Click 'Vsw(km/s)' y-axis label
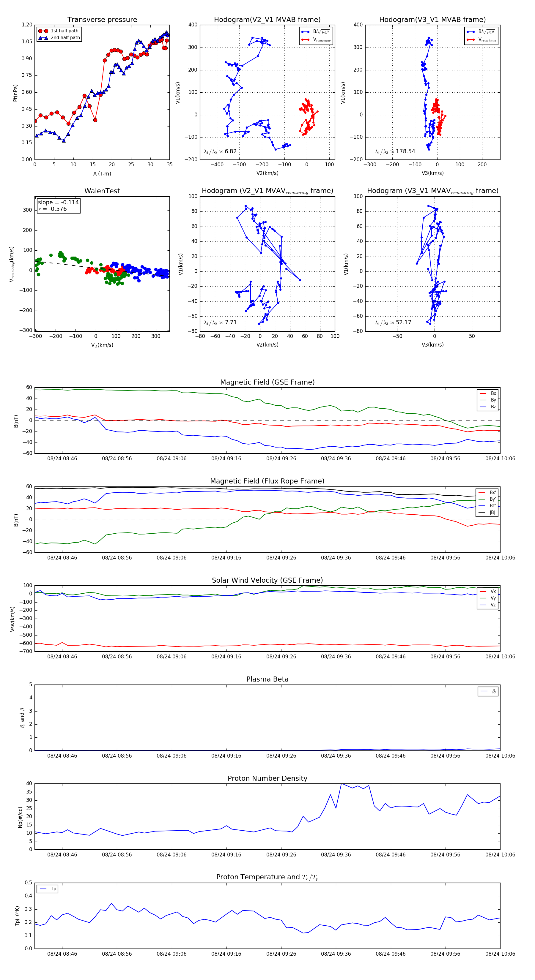The width and height of the screenshot is (535, 980). [x=12, y=619]
